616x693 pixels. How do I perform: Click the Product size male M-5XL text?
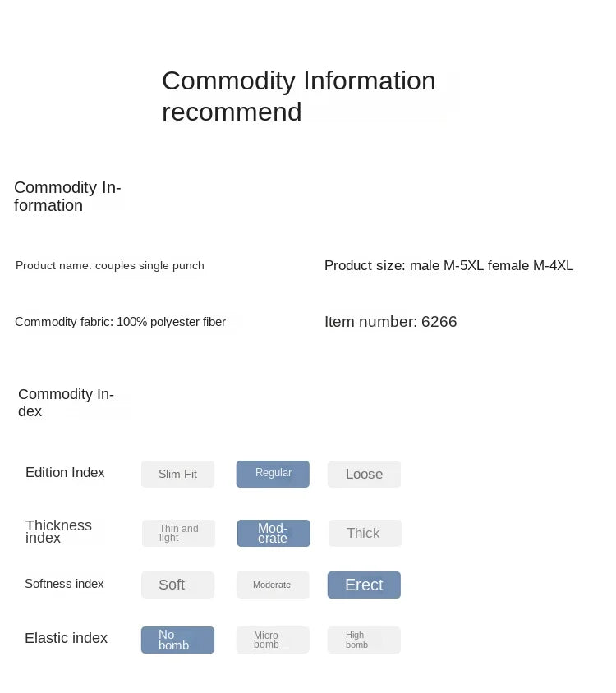click(448, 266)
